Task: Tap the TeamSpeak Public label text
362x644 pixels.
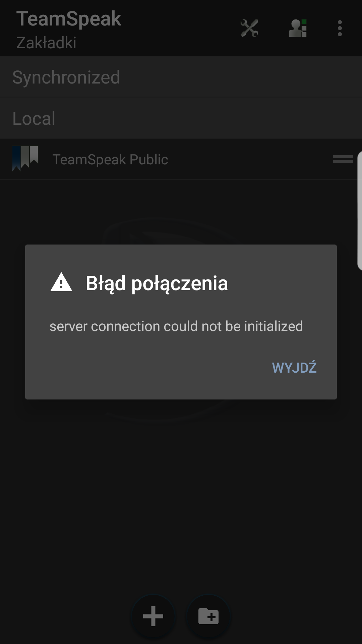Action: pos(110,159)
